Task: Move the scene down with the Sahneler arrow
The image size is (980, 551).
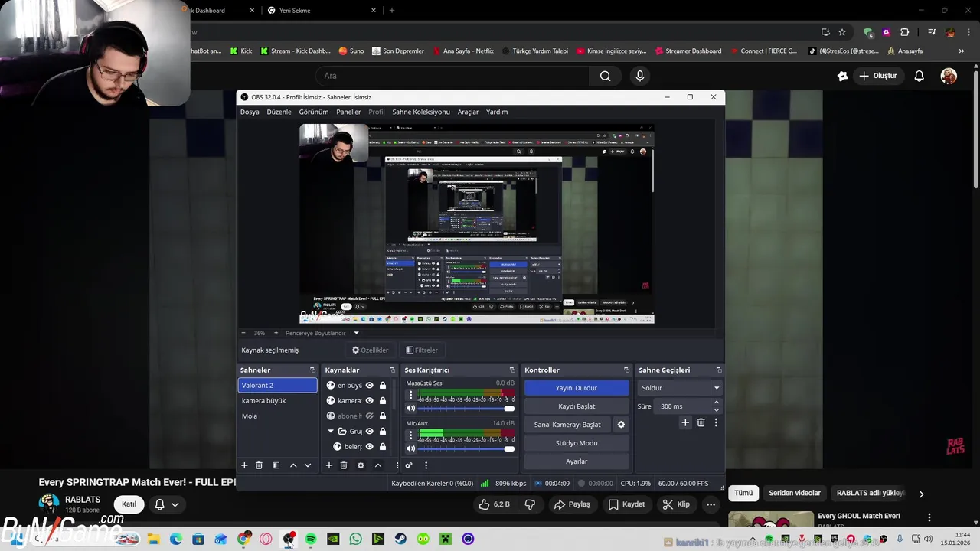Action: pos(308,465)
